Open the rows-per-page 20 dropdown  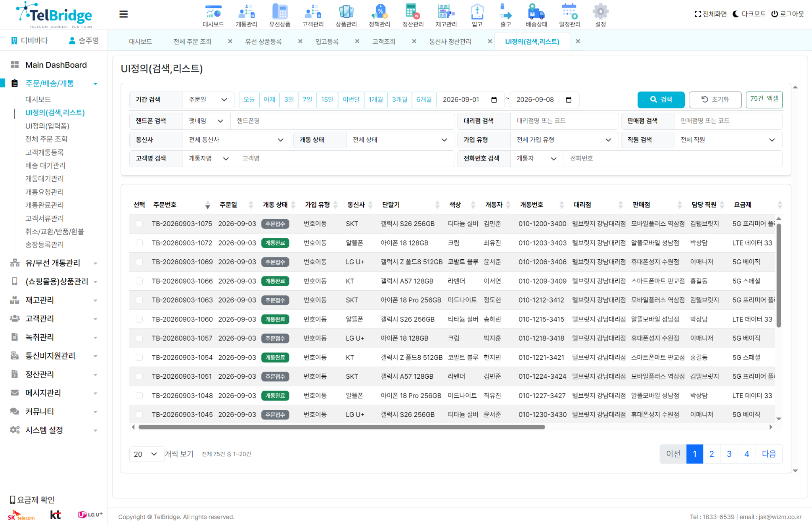click(146, 454)
